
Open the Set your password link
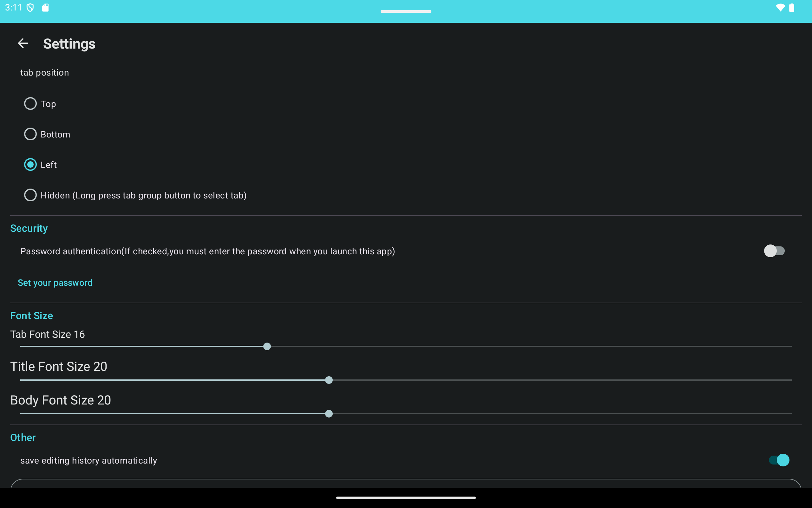click(x=55, y=283)
